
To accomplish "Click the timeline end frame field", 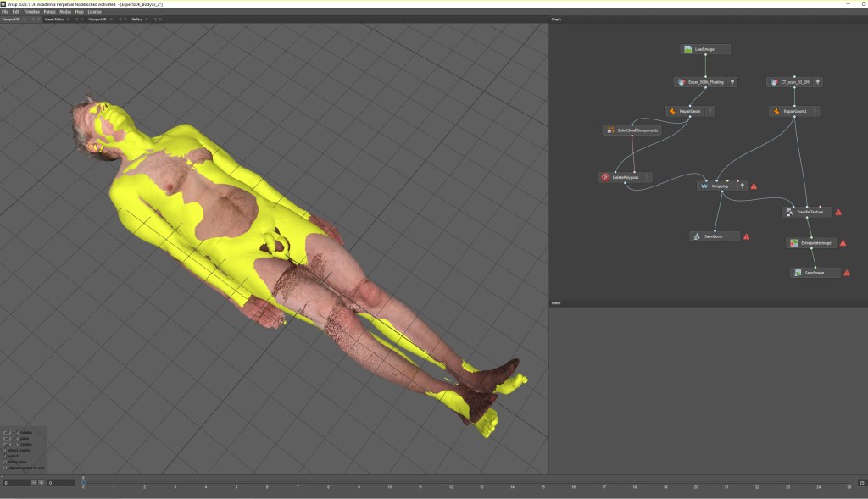I will [x=861, y=482].
